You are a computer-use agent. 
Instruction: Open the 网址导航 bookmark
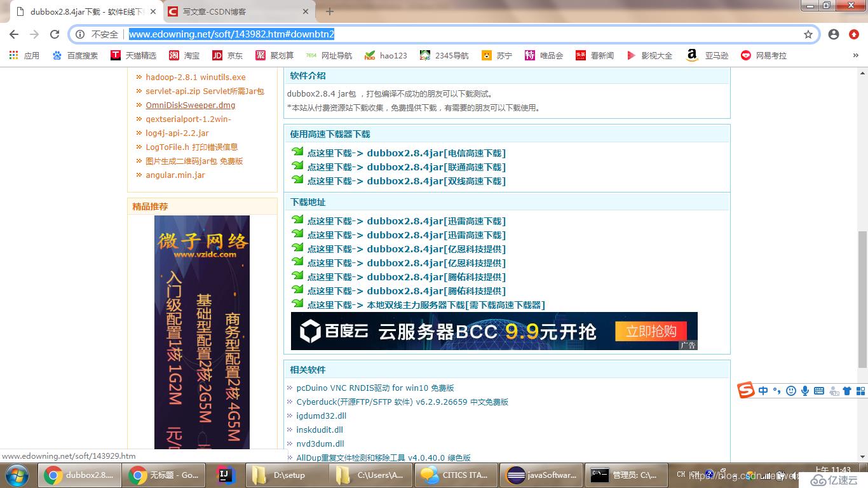pos(329,55)
